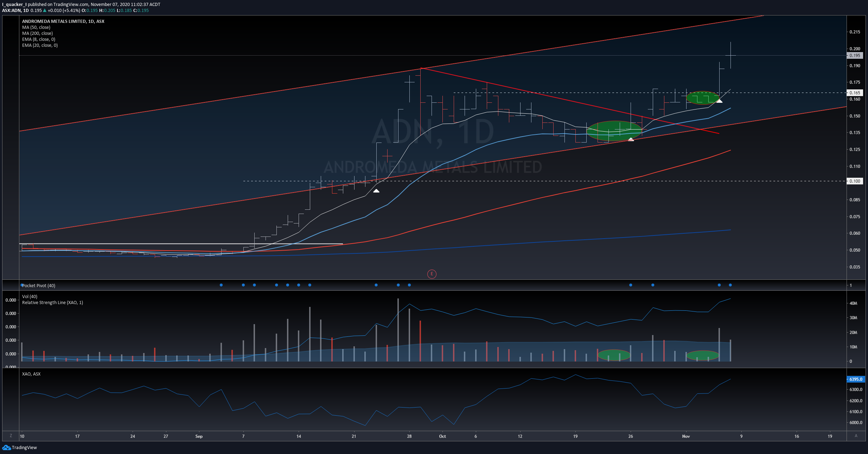
Task: Click the 'ANDROMEDA METALS LIMITED, 1D, ASX' legend title
Action: [63, 21]
